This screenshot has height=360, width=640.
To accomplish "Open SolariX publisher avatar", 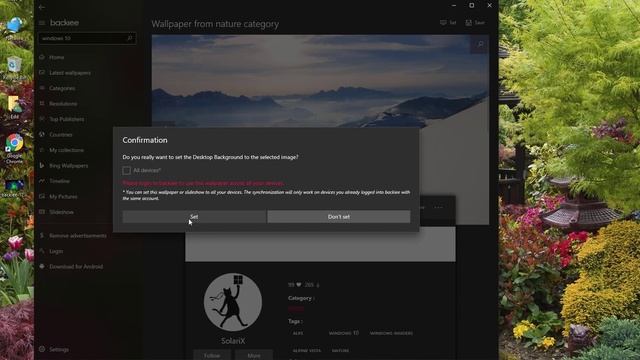I will pyautogui.click(x=233, y=302).
